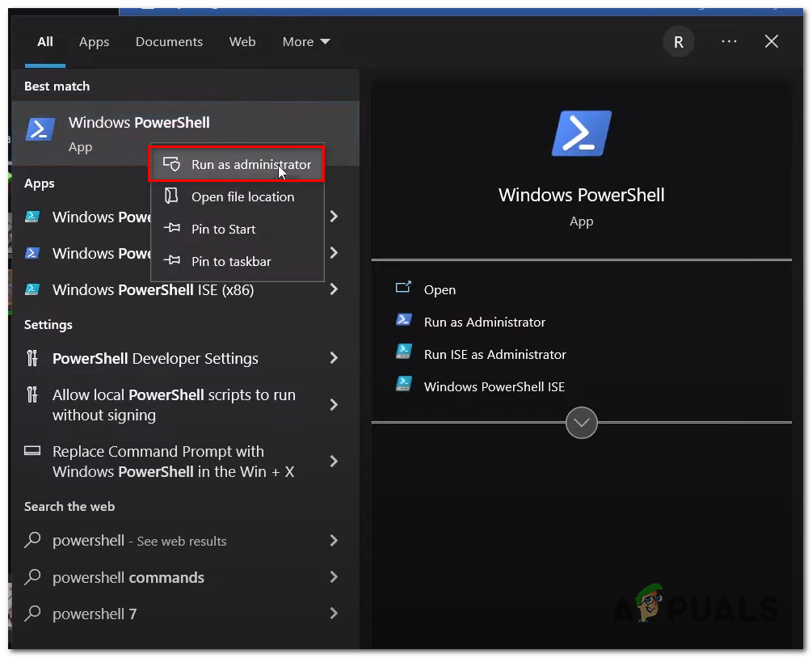Viewport: 812px width, 658px height.
Task: Select the Windows PowerShell best match result
Action: [185, 133]
